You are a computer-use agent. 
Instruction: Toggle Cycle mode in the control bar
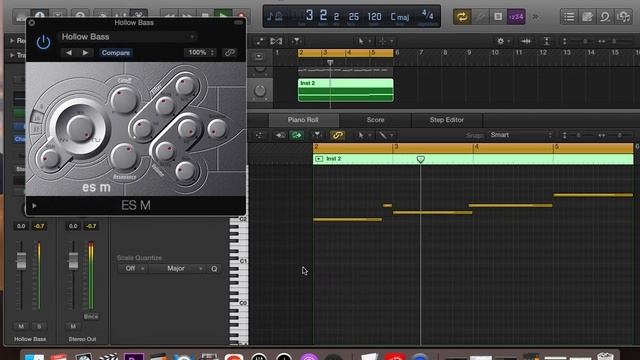coord(462,17)
